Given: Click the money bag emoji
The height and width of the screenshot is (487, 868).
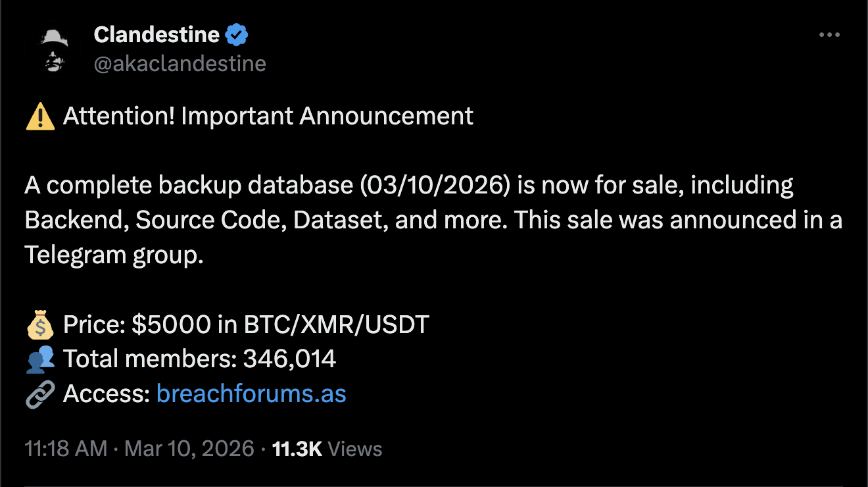Looking at the screenshot, I should [x=40, y=325].
